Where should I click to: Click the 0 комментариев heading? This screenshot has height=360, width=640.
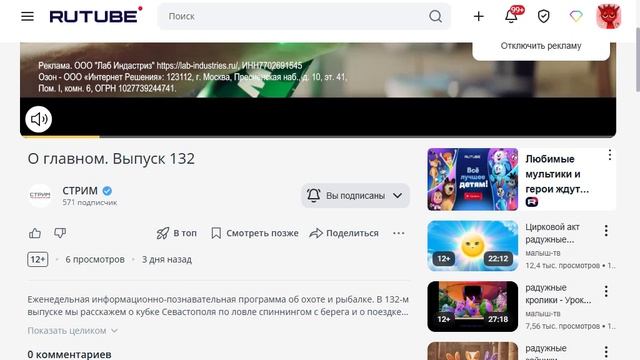69,354
